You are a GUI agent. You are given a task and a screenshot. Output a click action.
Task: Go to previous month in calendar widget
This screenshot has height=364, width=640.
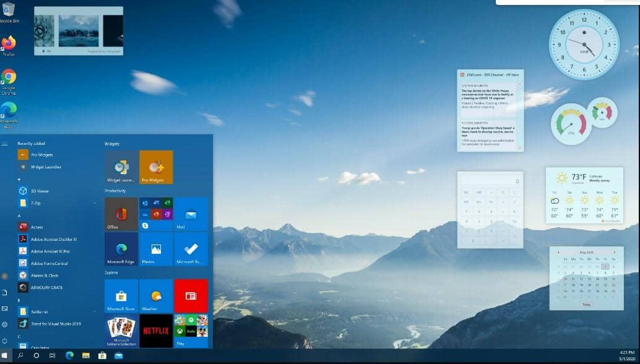pos(558,252)
